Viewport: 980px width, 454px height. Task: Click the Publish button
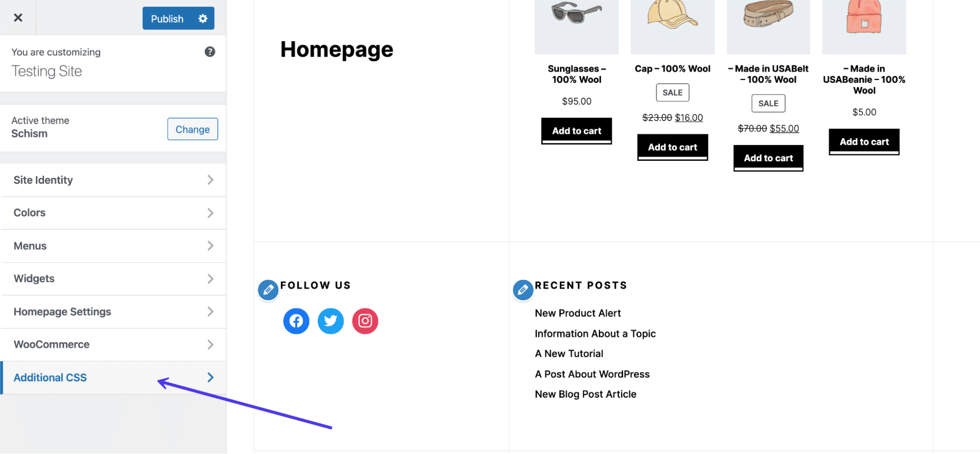click(x=167, y=18)
